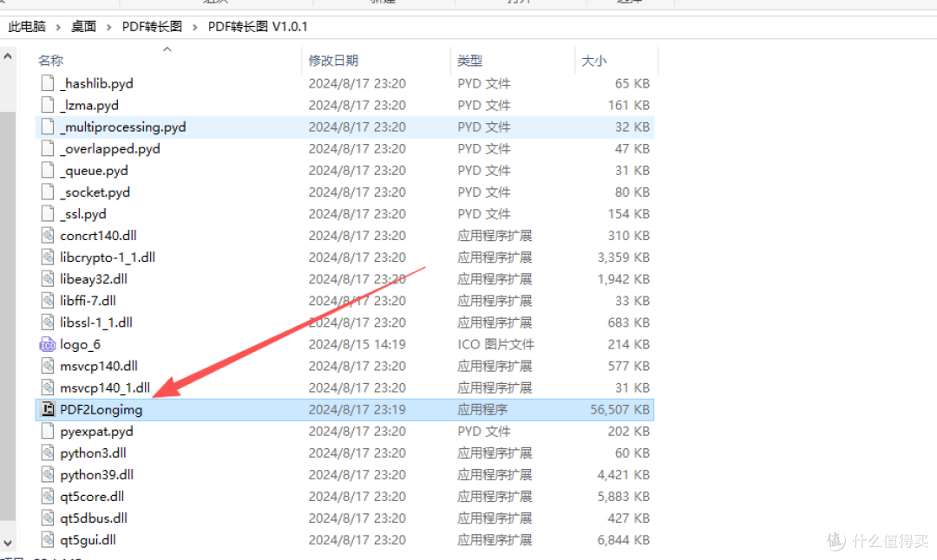
Task: Click the python39.dll file icon
Action: point(48,475)
